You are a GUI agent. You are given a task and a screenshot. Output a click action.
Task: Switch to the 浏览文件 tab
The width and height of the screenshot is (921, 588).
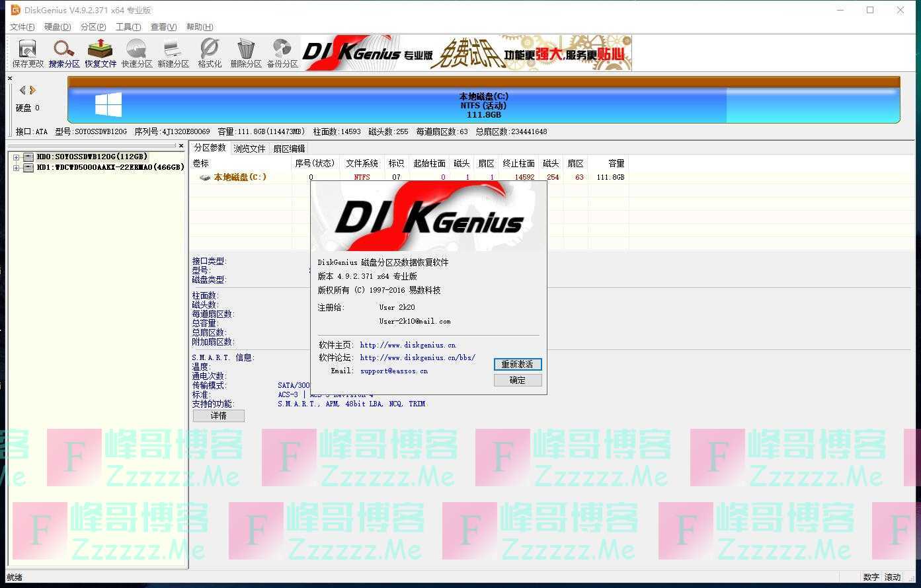[249, 149]
